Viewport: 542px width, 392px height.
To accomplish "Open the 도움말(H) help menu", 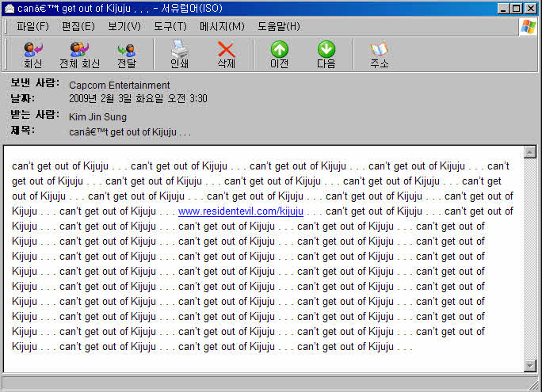I will tap(278, 26).
